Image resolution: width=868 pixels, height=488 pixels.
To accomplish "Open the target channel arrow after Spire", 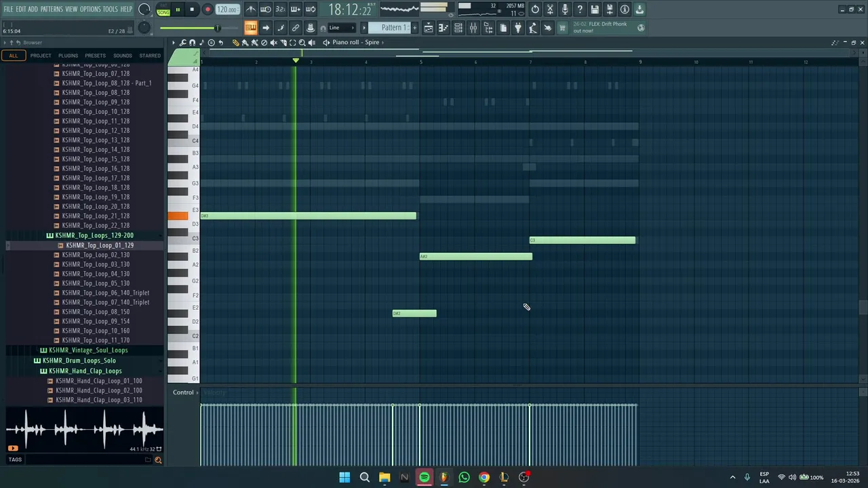I will click(382, 42).
